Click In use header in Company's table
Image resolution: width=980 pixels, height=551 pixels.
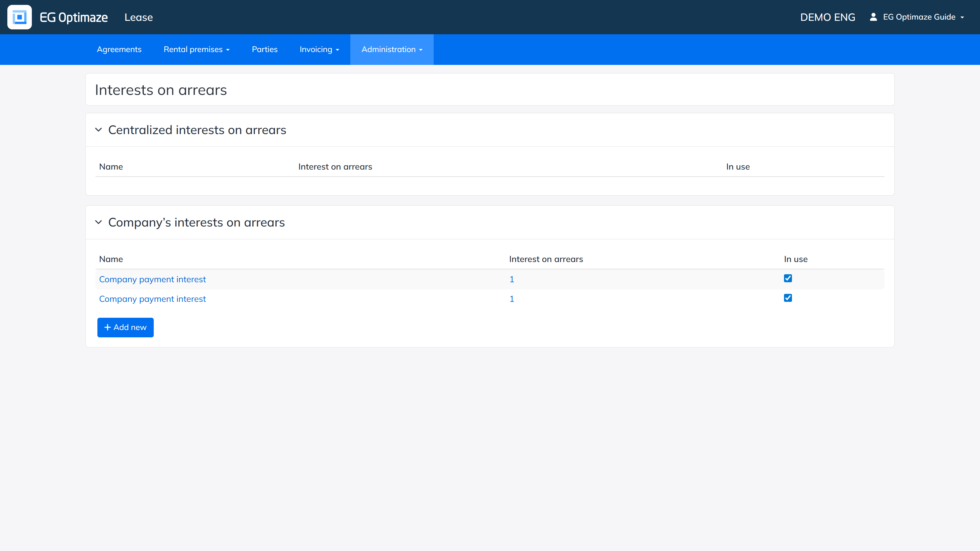pyautogui.click(x=796, y=259)
